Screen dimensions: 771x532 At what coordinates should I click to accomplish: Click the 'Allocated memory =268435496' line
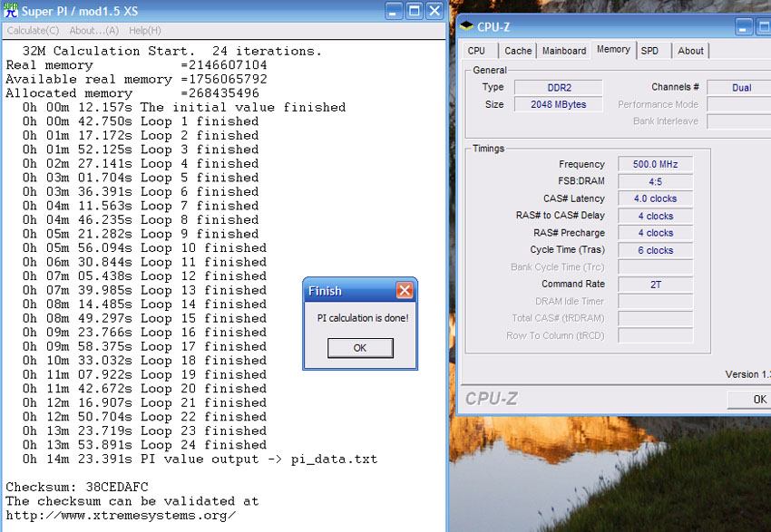pos(132,93)
